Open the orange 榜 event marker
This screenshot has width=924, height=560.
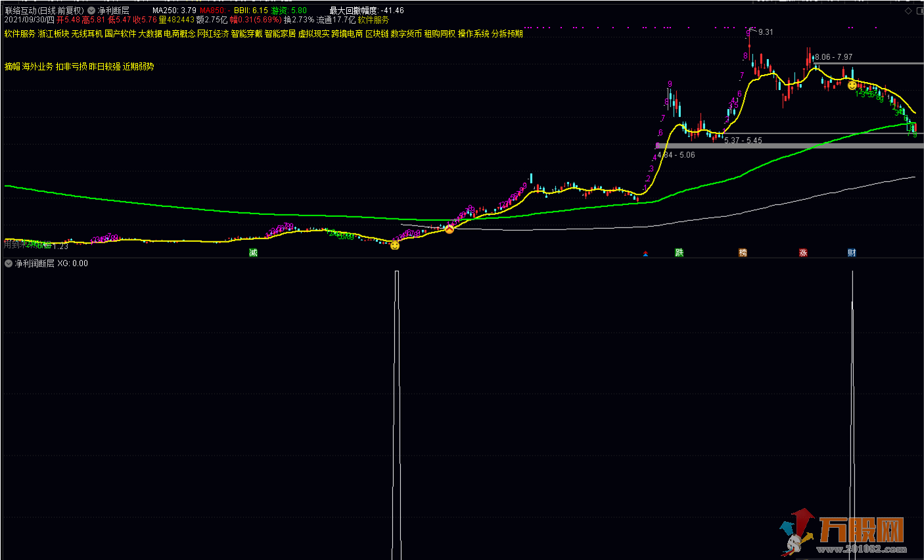tap(743, 253)
